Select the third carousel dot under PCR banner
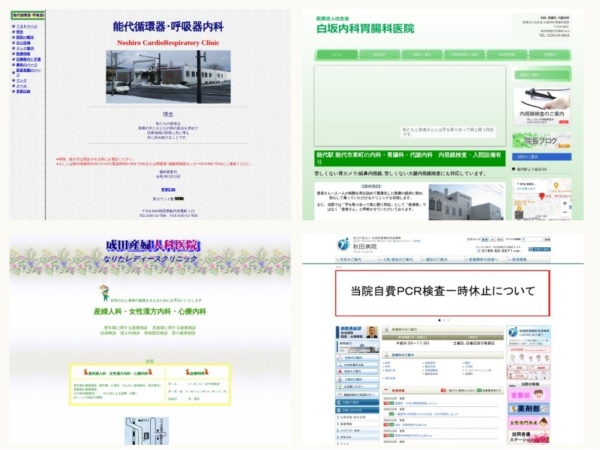The image size is (600, 450). tap(448, 320)
